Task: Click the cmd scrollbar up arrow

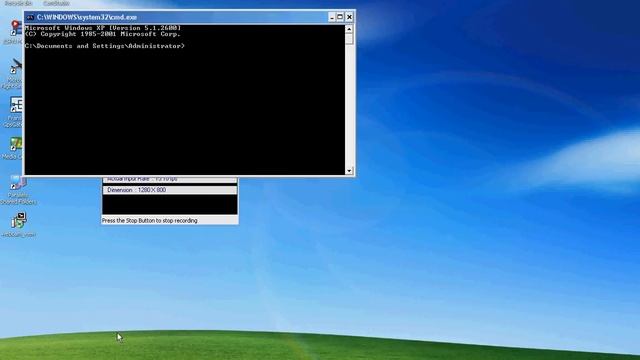Action: [349, 29]
